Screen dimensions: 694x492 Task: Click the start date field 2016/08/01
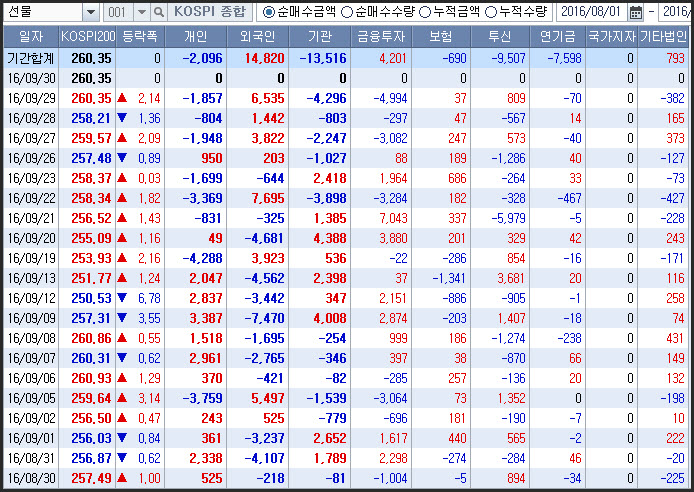[592, 12]
